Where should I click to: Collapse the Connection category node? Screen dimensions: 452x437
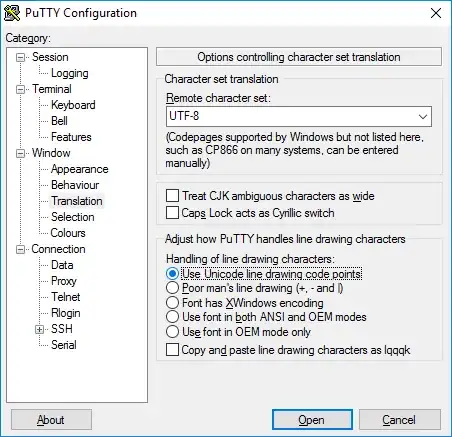[21, 250]
